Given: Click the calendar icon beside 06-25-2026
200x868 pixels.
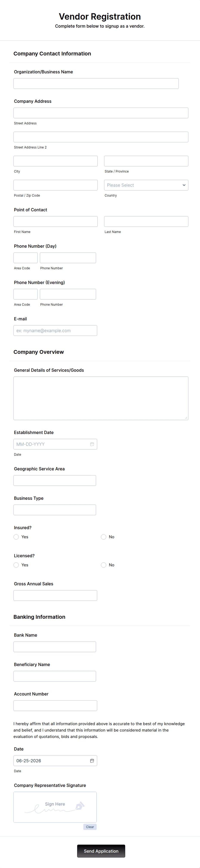Looking at the screenshot, I should tap(92, 760).
